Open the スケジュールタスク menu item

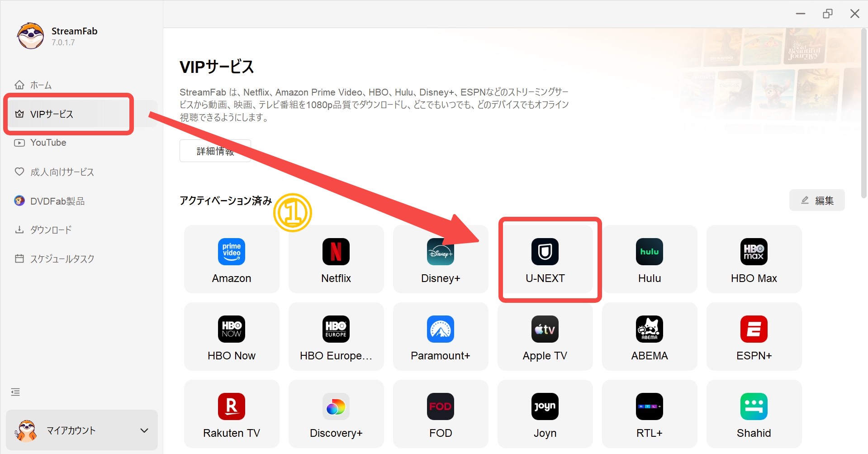pos(62,258)
